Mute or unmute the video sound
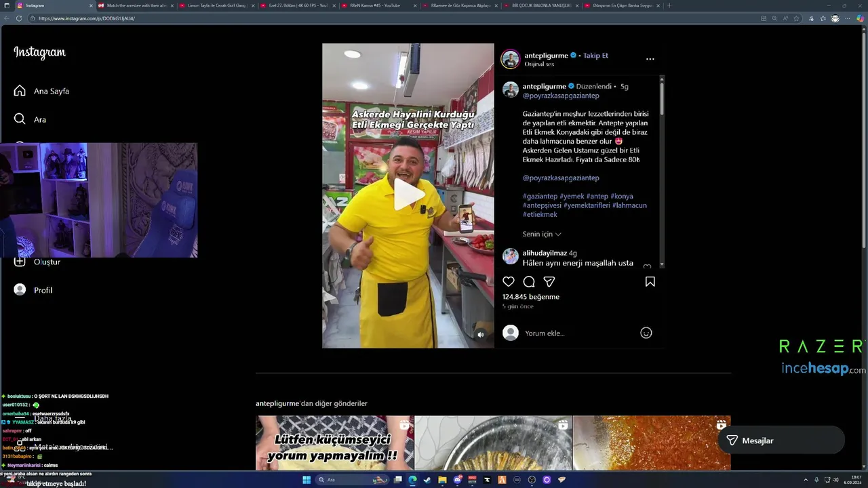Screen dimensions: 868x488 pyautogui.click(x=481, y=334)
